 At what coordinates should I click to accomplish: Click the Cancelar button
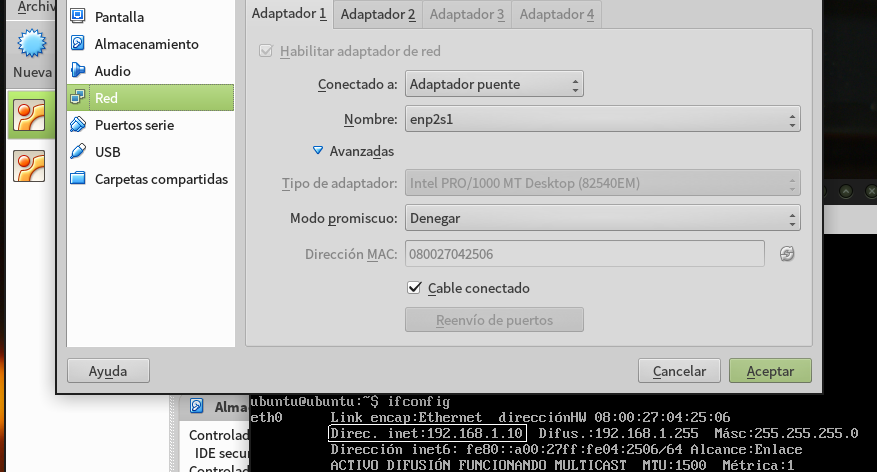click(x=679, y=371)
